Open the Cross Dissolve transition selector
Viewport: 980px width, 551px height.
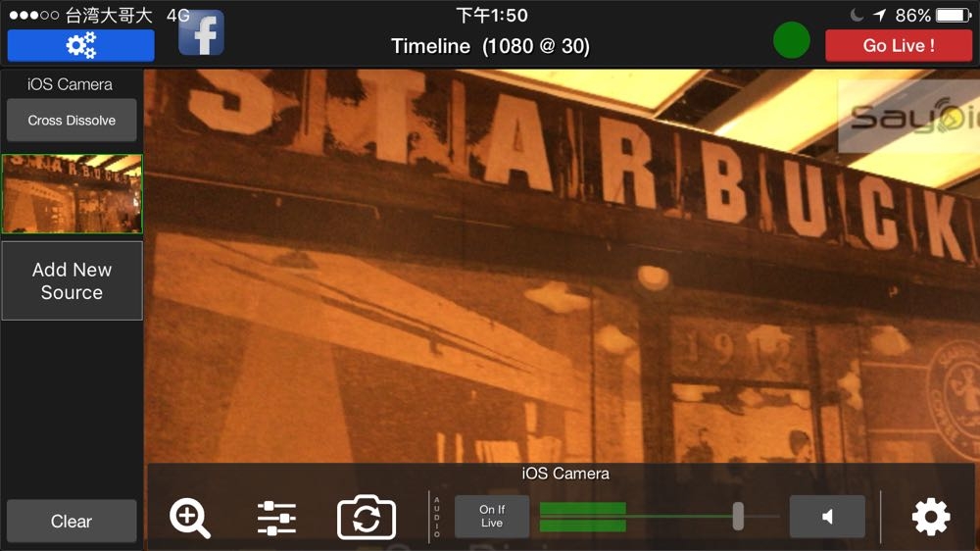click(x=72, y=120)
